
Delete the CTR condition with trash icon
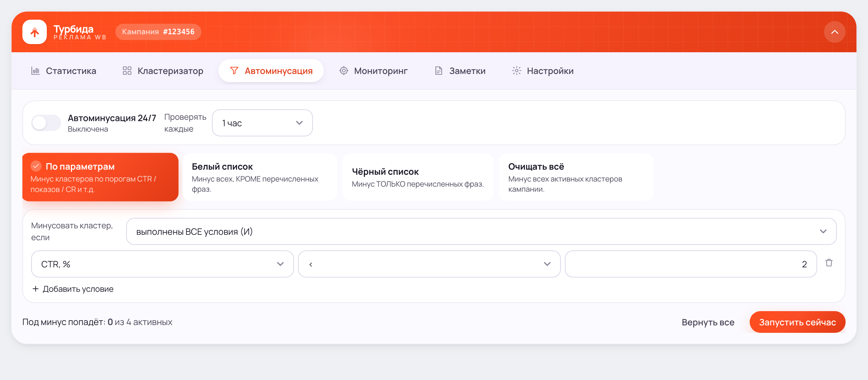click(x=829, y=263)
